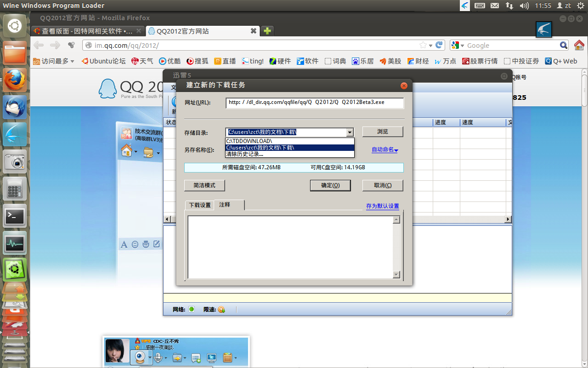Click 确定(O) button
The width and height of the screenshot is (588, 368).
click(330, 185)
